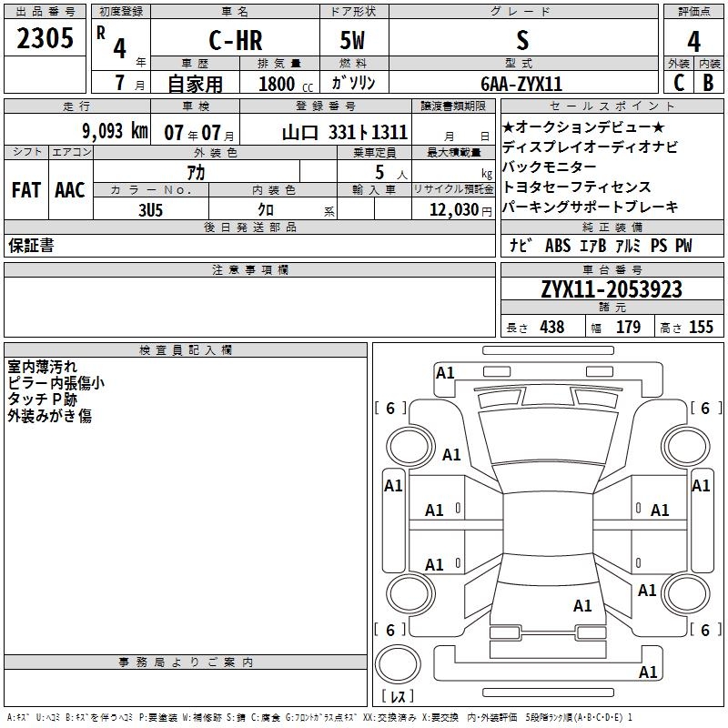Click the アルミ equipment entry

point(628,245)
